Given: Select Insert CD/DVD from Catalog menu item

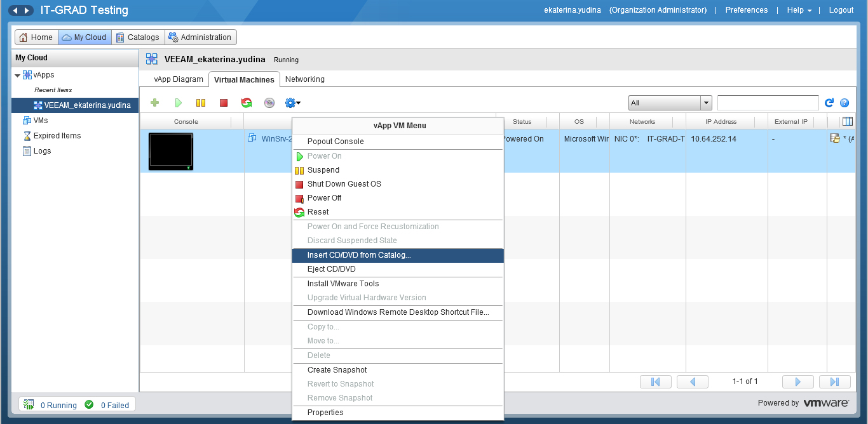Looking at the screenshot, I should pos(359,255).
